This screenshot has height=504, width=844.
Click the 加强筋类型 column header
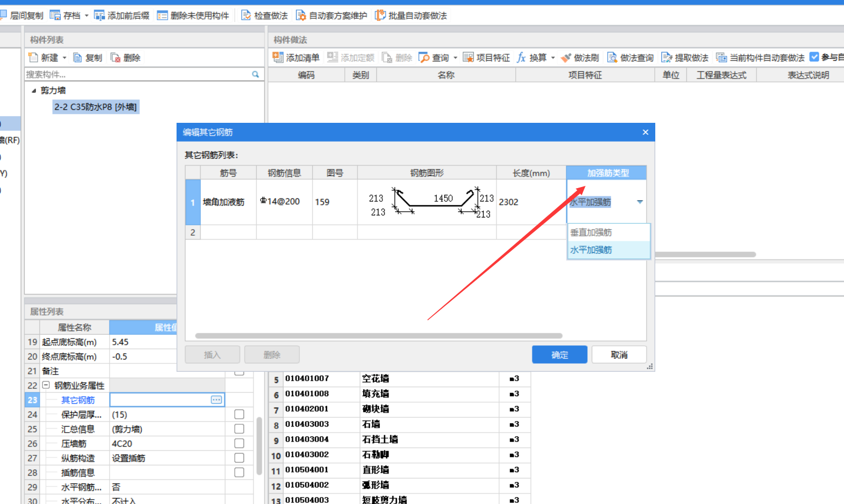tap(607, 173)
